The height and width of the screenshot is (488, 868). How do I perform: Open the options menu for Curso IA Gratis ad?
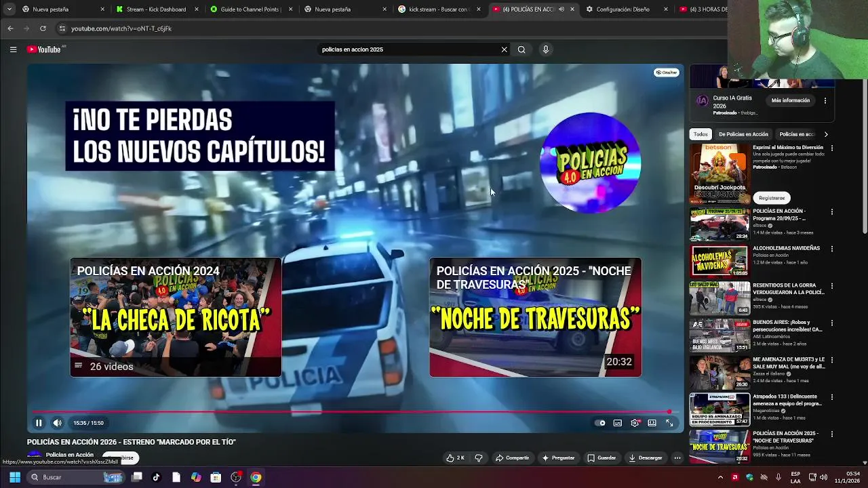click(x=825, y=100)
